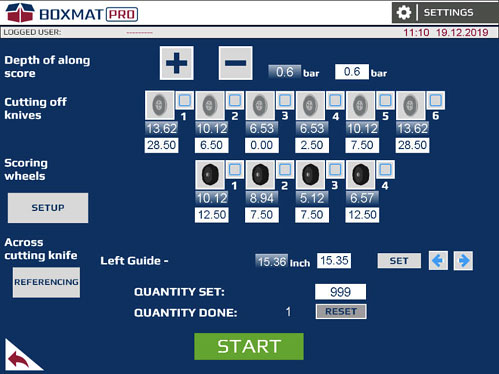Click the REFERENCING button

tap(46, 282)
